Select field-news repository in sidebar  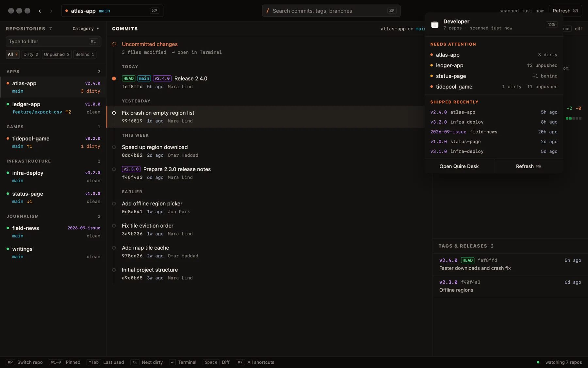(x=53, y=232)
